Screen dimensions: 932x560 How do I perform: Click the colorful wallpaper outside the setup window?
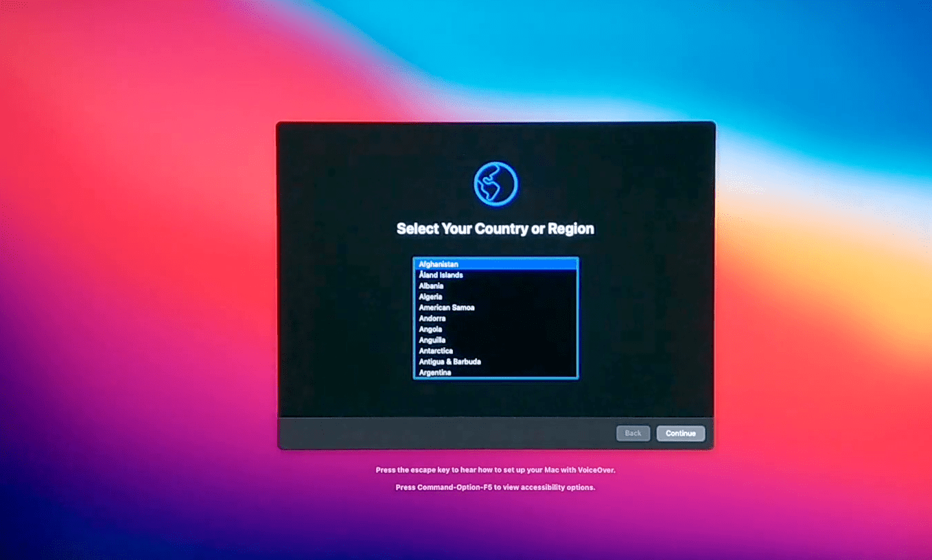pos(137,275)
